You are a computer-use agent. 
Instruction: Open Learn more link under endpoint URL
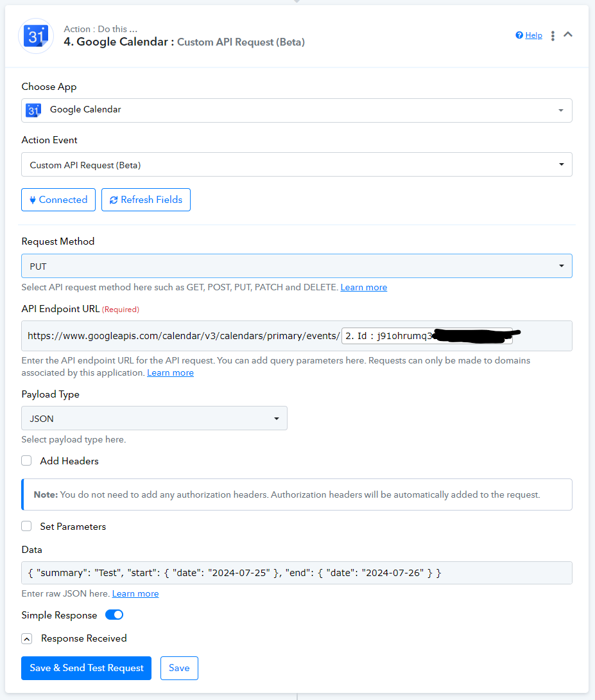[x=170, y=372]
